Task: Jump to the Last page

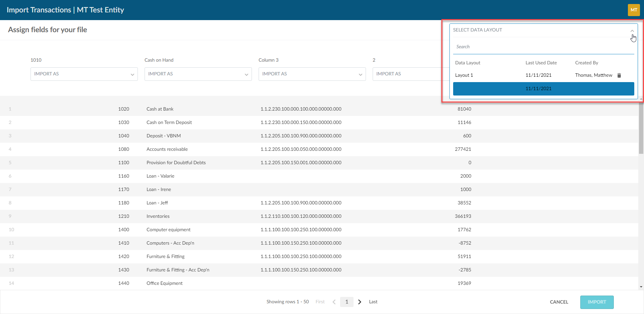Action: 373,302
